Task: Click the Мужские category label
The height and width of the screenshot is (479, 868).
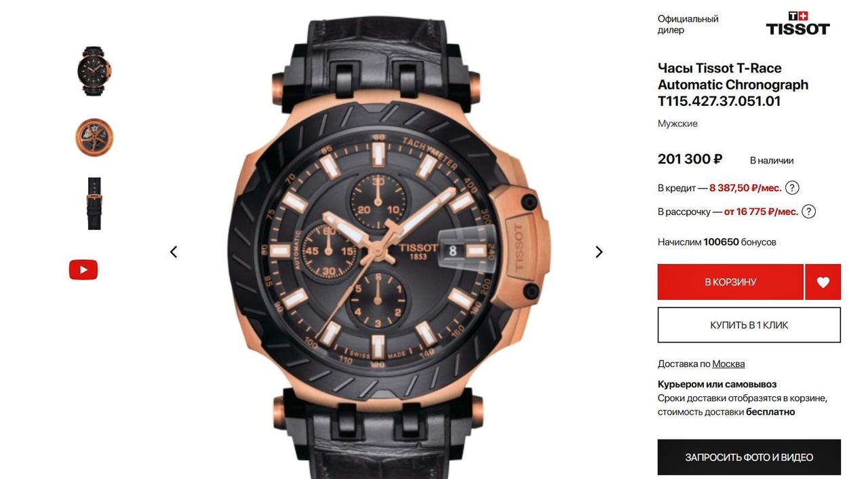Action: click(677, 123)
